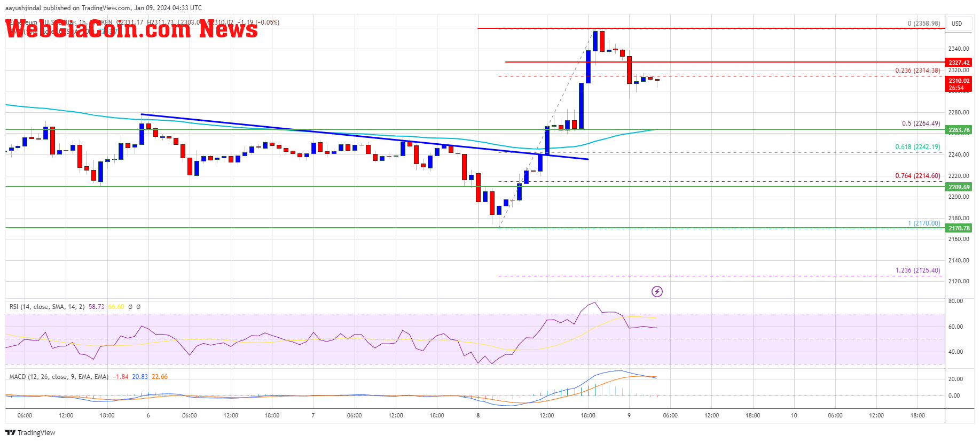Click the RSI axis value 80.00

(955, 301)
